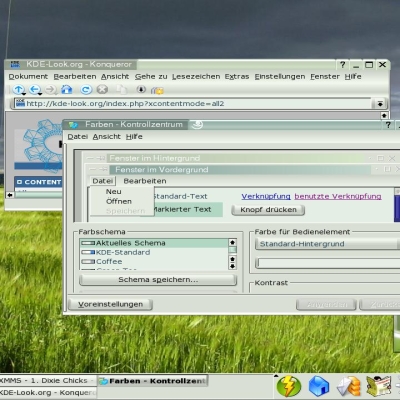Click the Stop loading icon in Konqueror

tap(102, 89)
